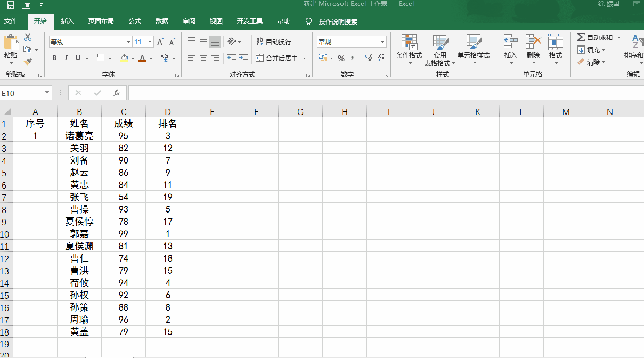Click the accounting number format icon
The height and width of the screenshot is (358, 644).
[x=323, y=58]
